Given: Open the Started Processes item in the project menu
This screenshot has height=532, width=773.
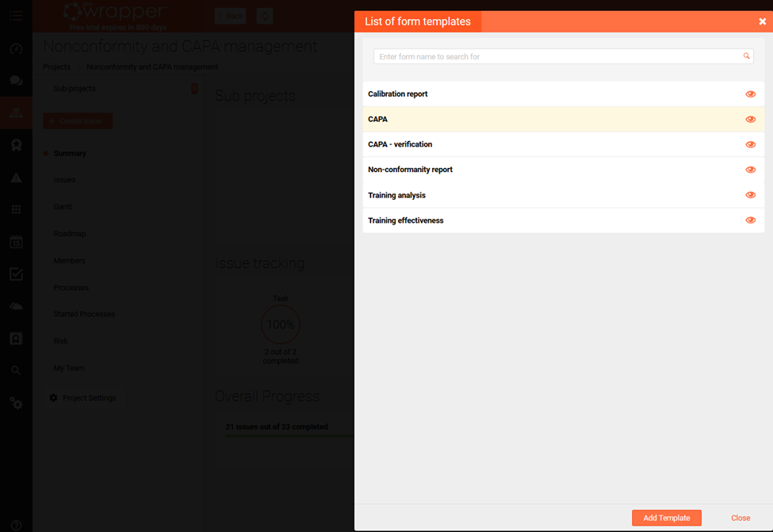Looking at the screenshot, I should (x=84, y=314).
